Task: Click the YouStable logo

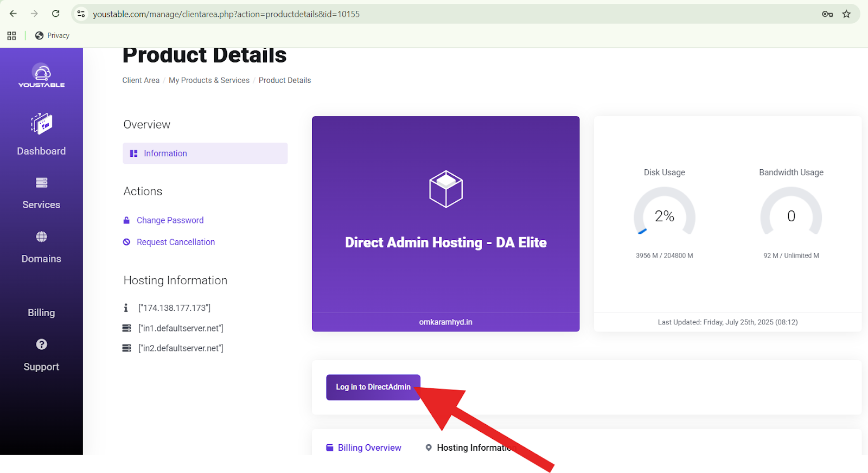Action: pyautogui.click(x=42, y=76)
